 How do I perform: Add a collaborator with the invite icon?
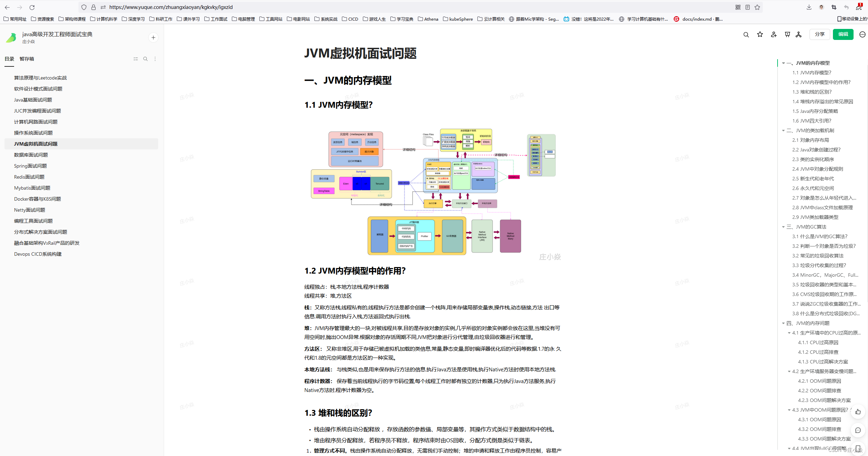click(x=773, y=34)
